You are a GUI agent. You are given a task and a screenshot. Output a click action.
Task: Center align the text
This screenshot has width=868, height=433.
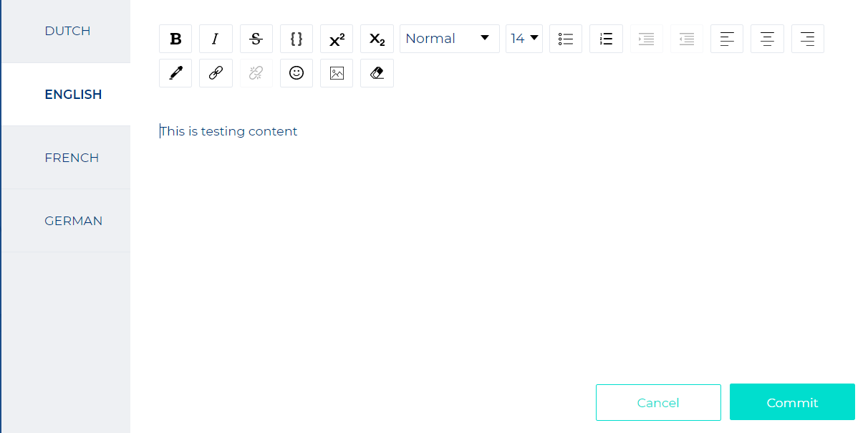point(767,39)
